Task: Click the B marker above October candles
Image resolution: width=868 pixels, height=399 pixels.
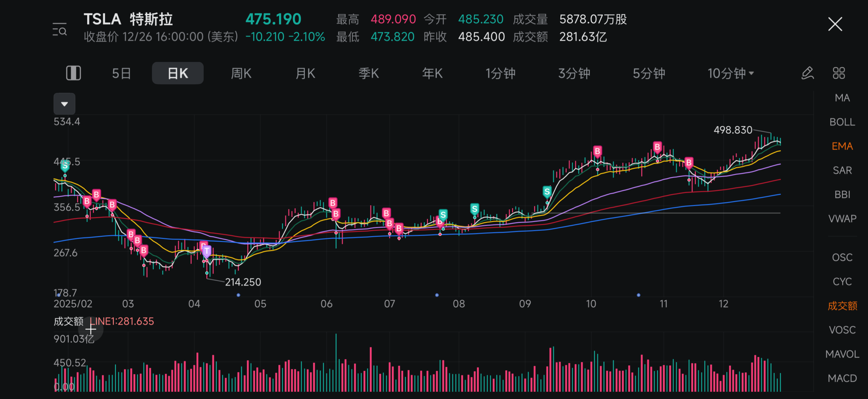Action: click(597, 151)
